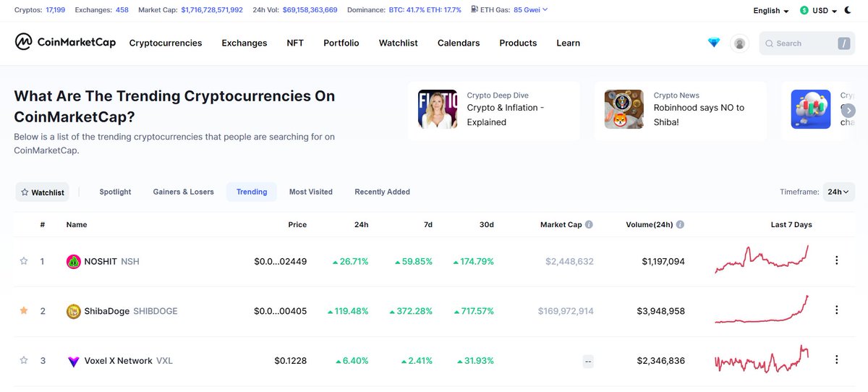The height and width of the screenshot is (392, 868).
Task: Go to Portfolio in navigation
Action: [x=341, y=43]
